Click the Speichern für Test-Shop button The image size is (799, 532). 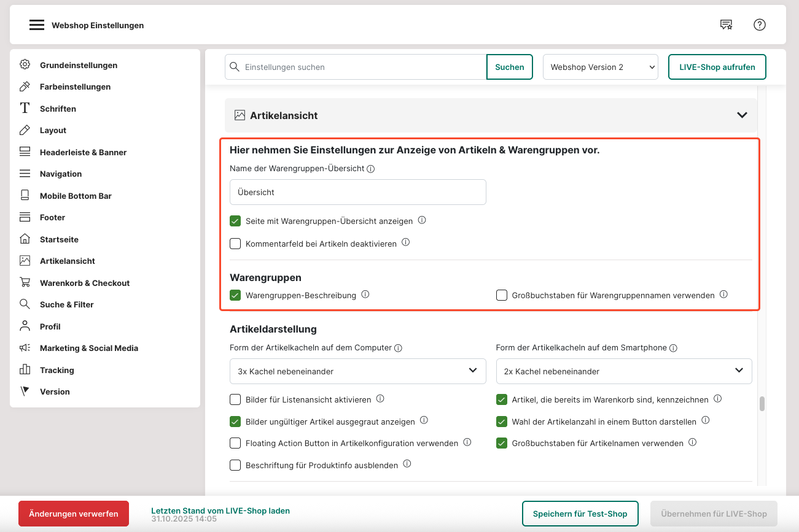pyautogui.click(x=580, y=514)
